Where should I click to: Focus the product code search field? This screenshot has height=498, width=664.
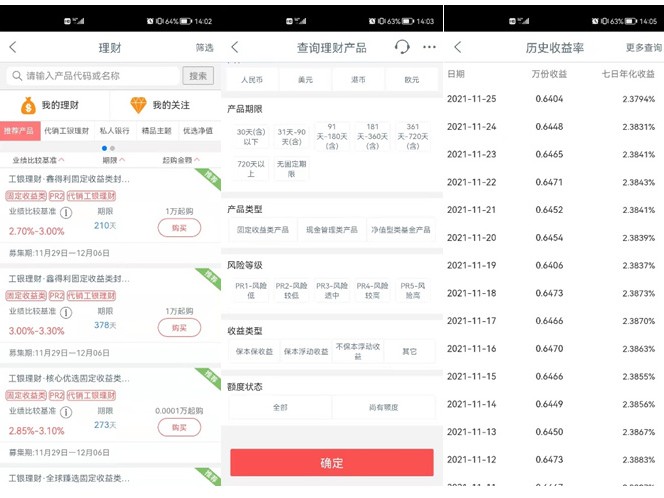pyautogui.click(x=93, y=76)
